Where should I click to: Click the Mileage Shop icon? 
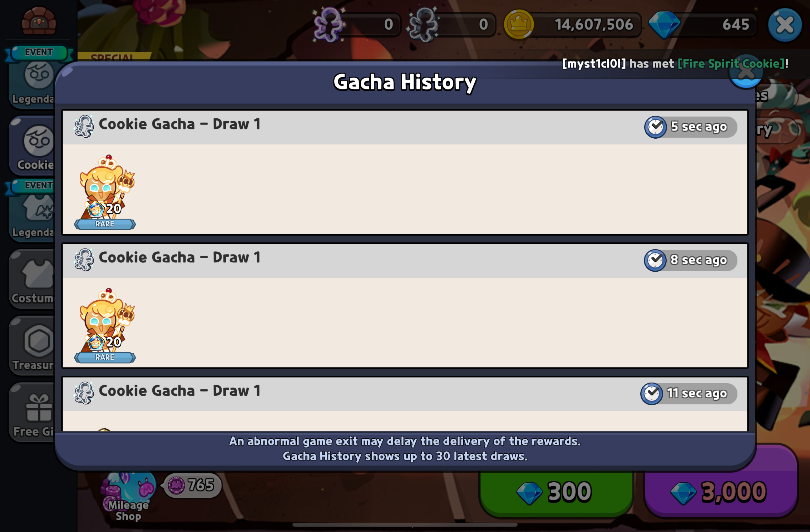pos(128,495)
